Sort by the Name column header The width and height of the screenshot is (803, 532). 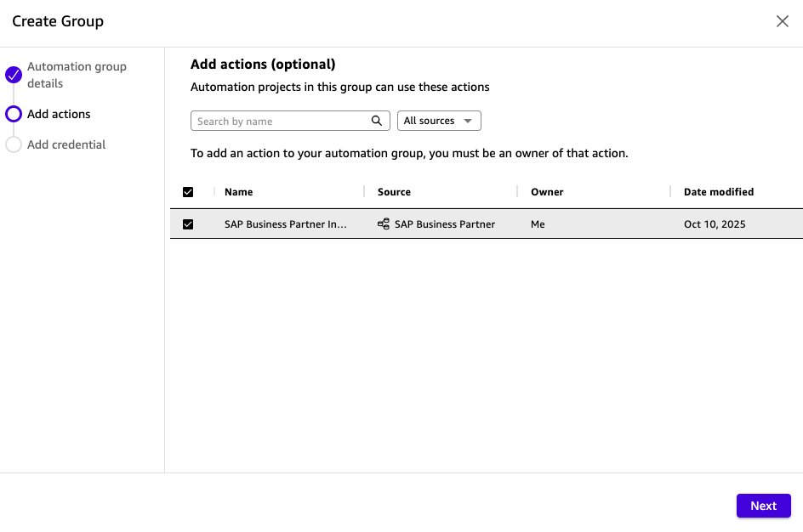click(x=238, y=192)
